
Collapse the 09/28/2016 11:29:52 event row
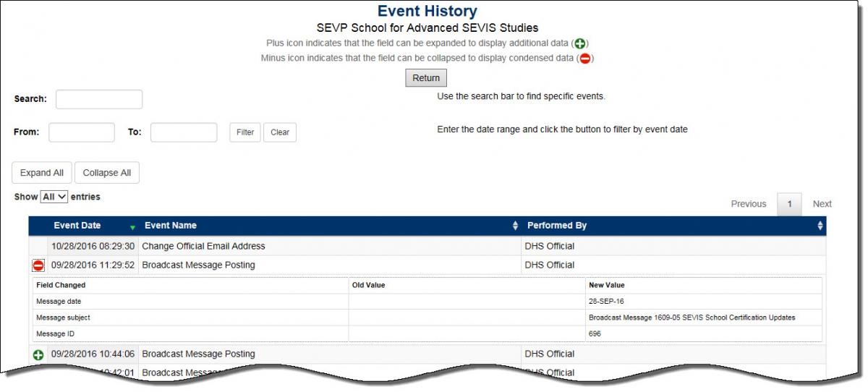pyautogui.click(x=38, y=265)
